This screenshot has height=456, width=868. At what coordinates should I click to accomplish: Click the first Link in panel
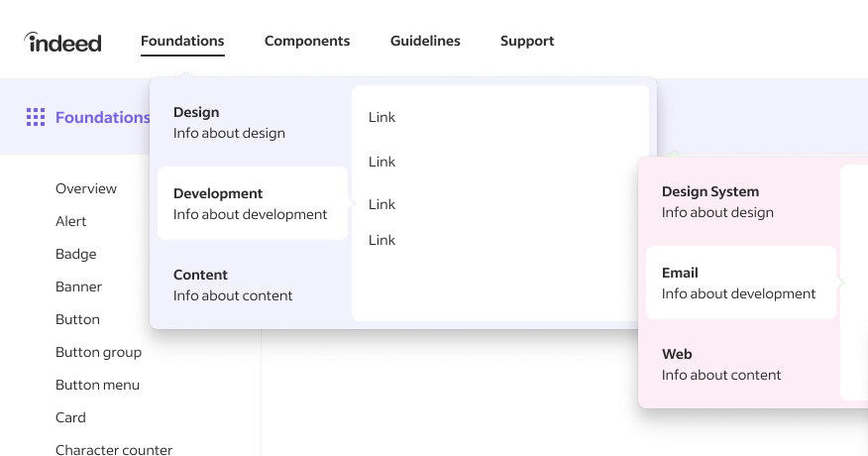click(x=381, y=117)
